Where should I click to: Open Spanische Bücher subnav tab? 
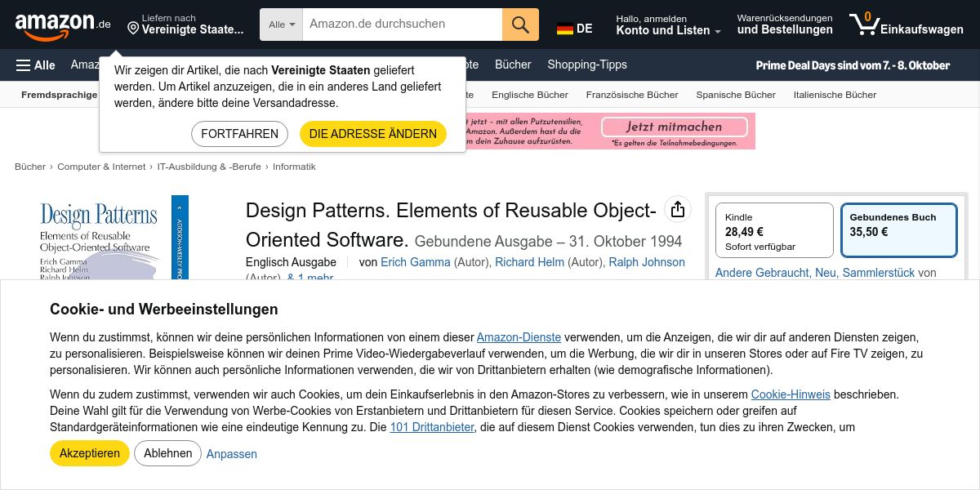(736, 95)
